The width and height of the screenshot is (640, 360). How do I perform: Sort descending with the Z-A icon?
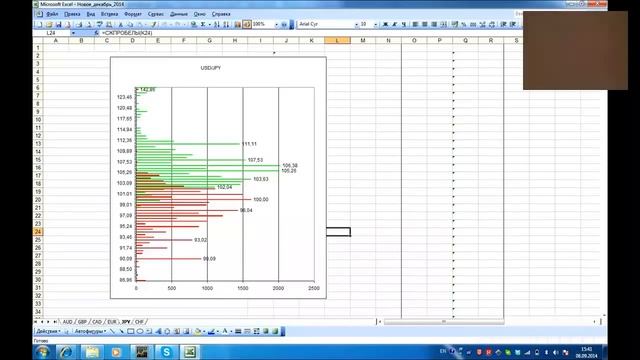point(226,24)
